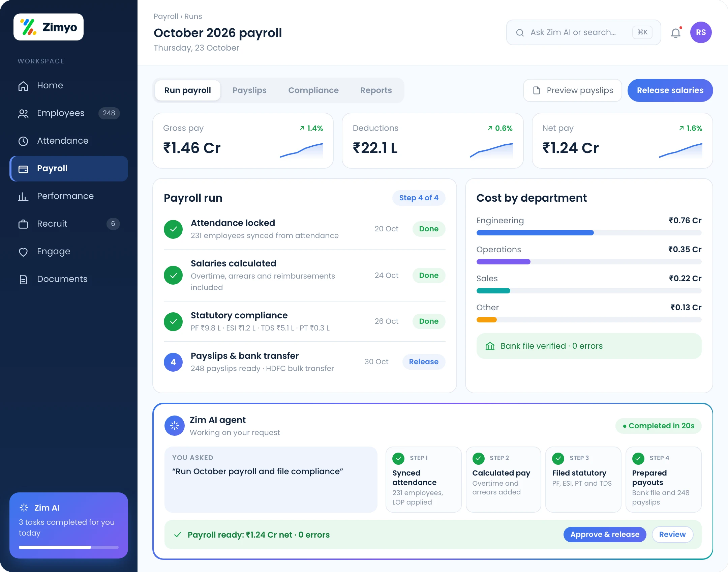This screenshot has width=728, height=572.
Task: Click the Employees people icon
Action: tap(23, 113)
